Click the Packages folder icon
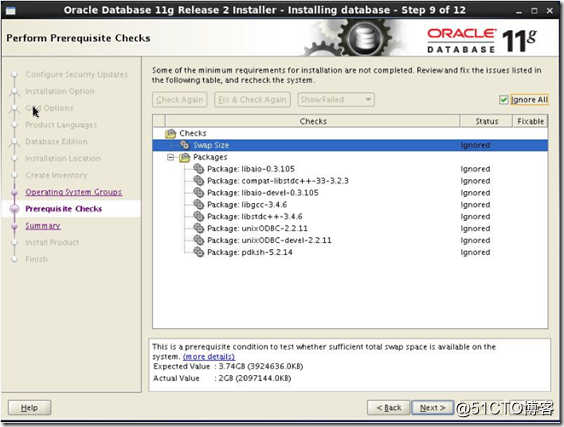This screenshot has height=427, width=564. 185,157
